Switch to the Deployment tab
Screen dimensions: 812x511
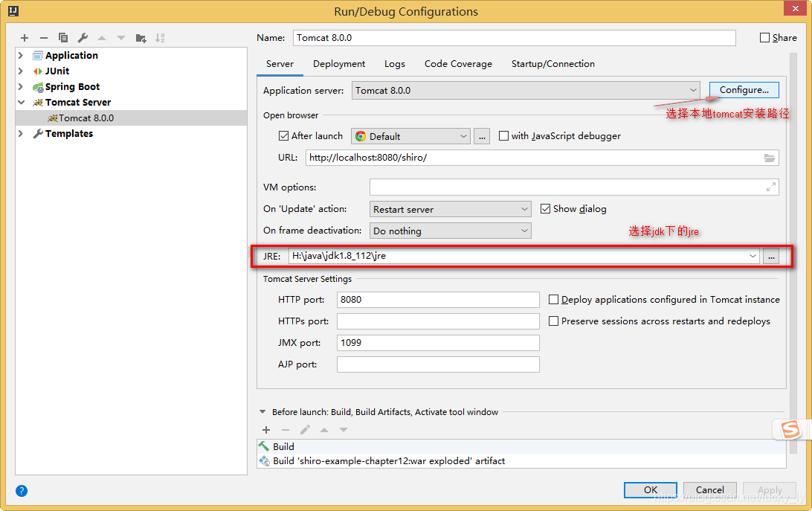pyautogui.click(x=339, y=64)
